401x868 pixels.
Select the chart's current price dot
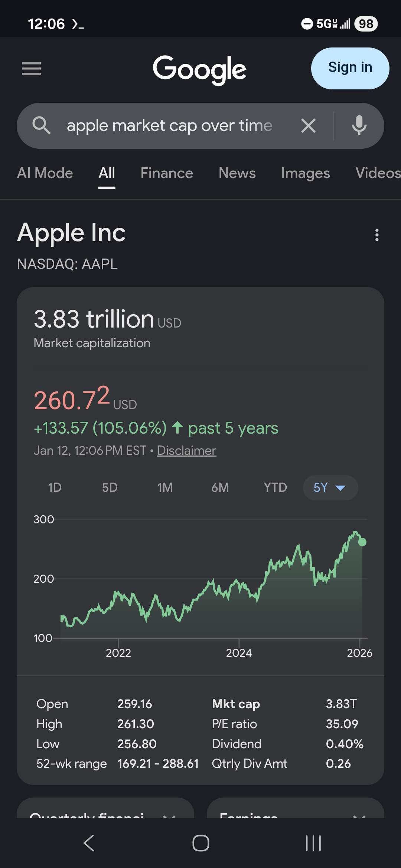pyautogui.click(x=362, y=542)
